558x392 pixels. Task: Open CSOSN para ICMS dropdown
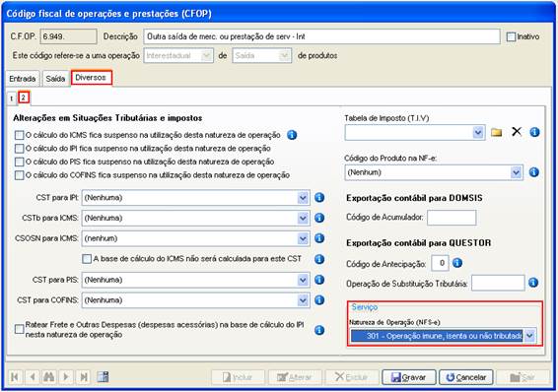click(303, 238)
